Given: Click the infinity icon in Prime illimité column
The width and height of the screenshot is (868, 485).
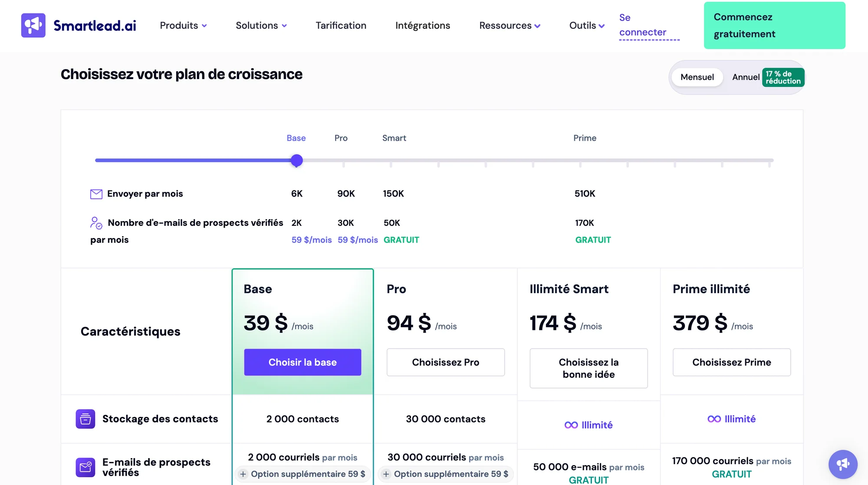Looking at the screenshot, I should tap(714, 419).
